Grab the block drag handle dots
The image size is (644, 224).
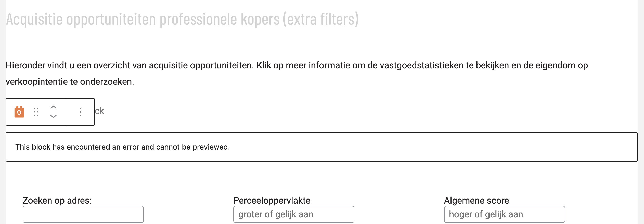click(x=36, y=112)
